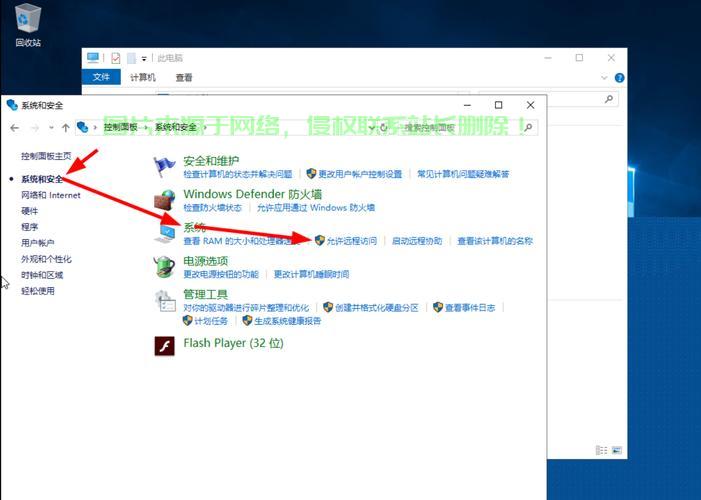The width and height of the screenshot is (701, 500).
Task: Select 硬件 in the sidebar
Action: 30,211
